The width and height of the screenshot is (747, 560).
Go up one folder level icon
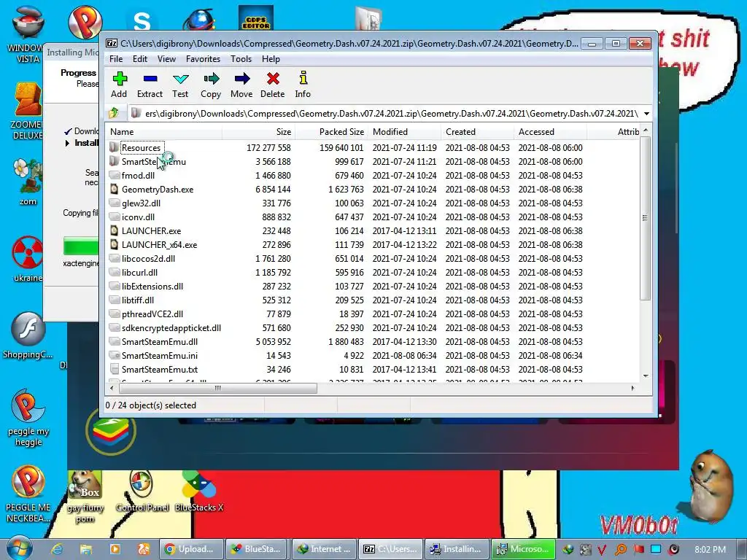113,113
